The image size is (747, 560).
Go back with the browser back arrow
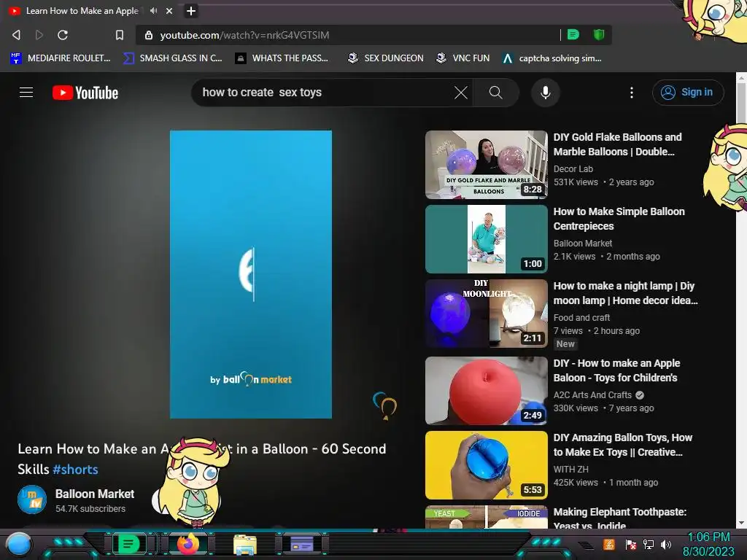point(16,35)
